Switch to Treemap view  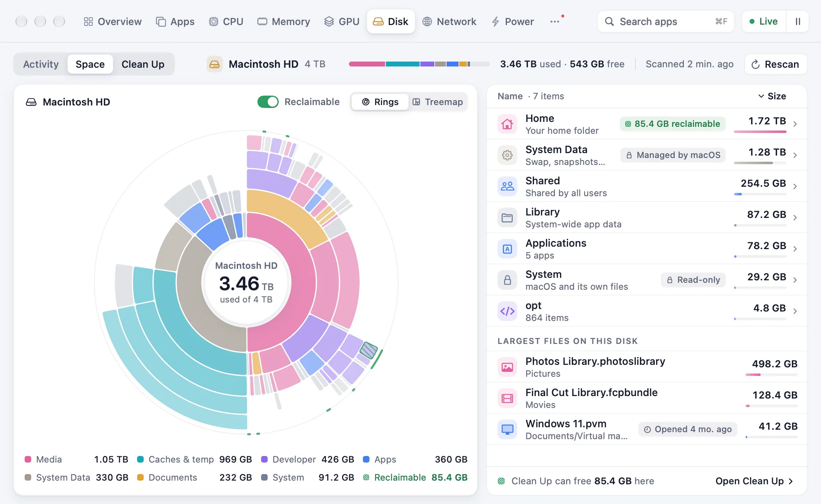(438, 102)
